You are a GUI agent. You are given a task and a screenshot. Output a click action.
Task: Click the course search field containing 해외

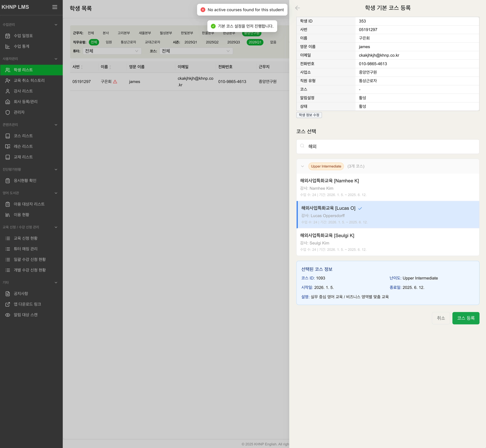(387, 146)
